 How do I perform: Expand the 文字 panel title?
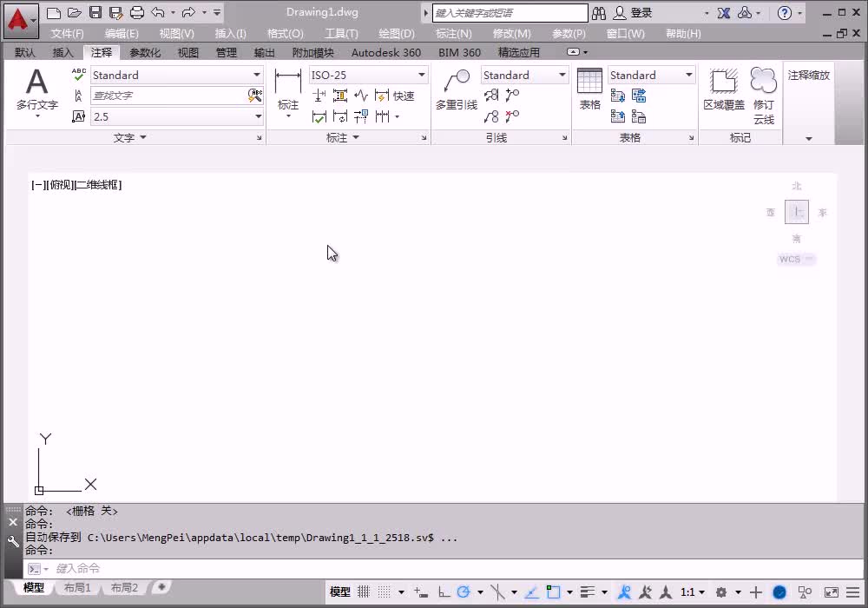click(x=129, y=137)
